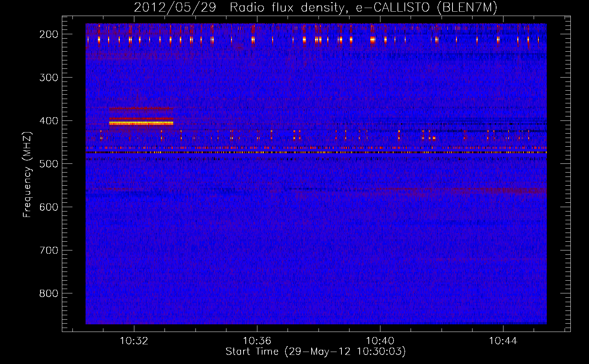
Task: Select the 'Frequency (MHZ)' axis label
Action: click(27, 175)
